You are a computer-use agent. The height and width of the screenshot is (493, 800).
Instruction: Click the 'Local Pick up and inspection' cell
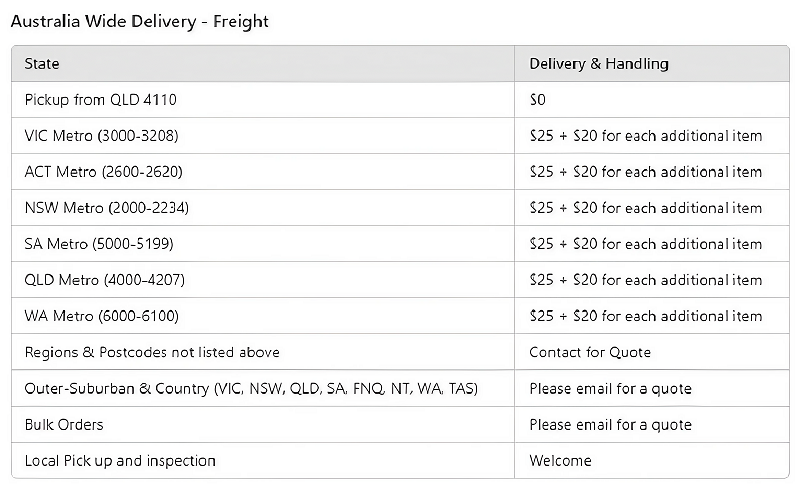point(120,461)
